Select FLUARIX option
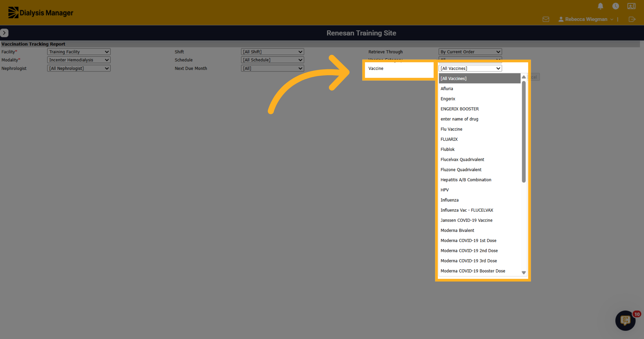Image resolution: width=644 pixels, height=339 pixels. tap(480, 139)
